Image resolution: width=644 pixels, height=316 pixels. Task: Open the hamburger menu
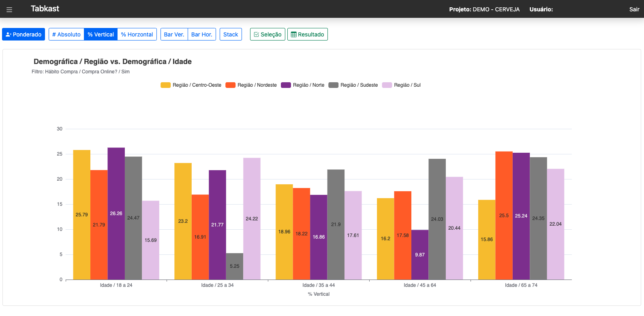coord(9,9)
